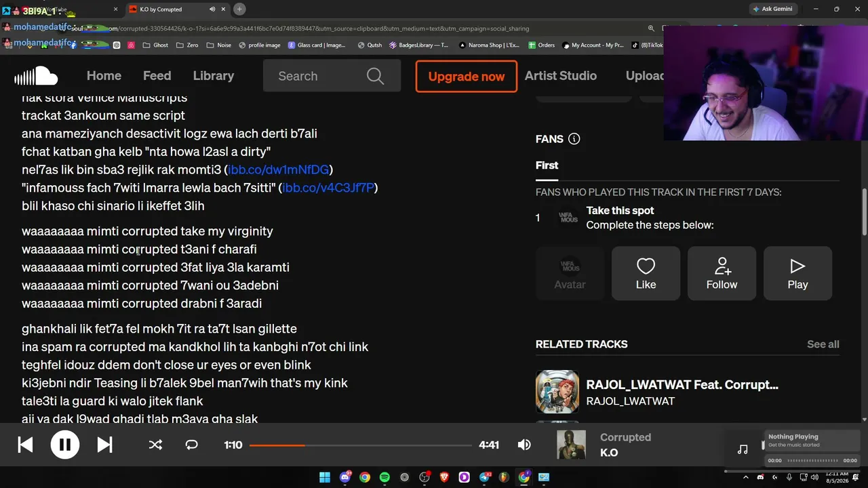Focus the SoundCloud search field
Viewport: 868px width, 488px height.
[332, 76]
